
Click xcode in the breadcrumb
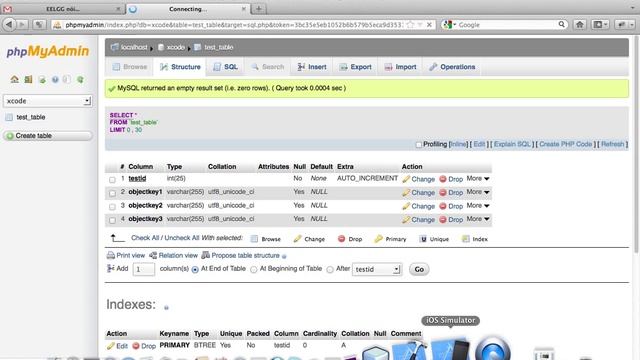point(176,47)
